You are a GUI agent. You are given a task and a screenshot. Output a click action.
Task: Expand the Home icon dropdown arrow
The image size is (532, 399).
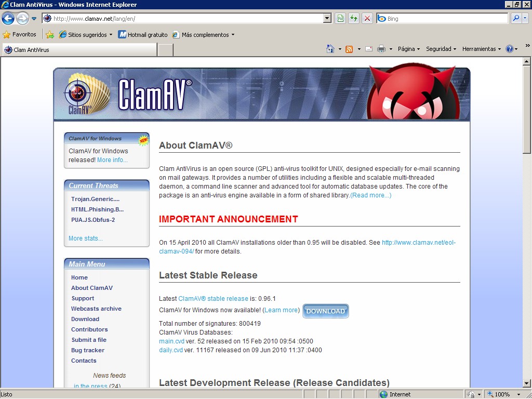click(x=340, y=49)
